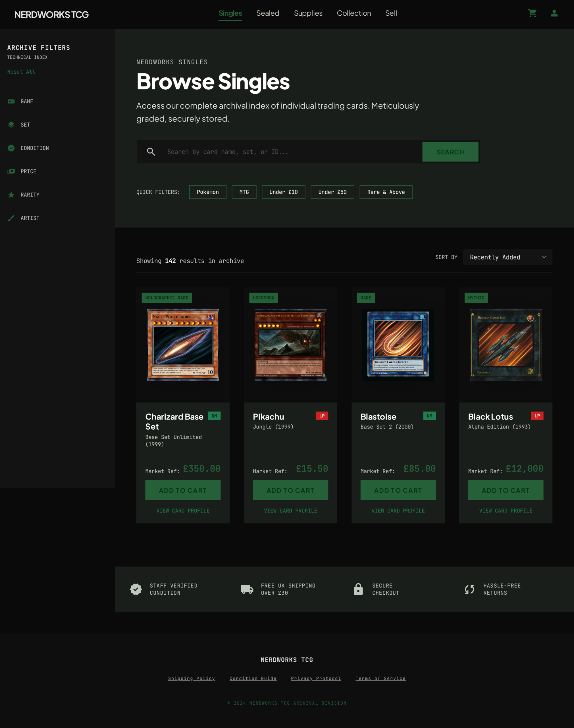Click the free shipping truck icon
Image resolution: width=574 pixels, height=728 pixels.
coord(246,589)
